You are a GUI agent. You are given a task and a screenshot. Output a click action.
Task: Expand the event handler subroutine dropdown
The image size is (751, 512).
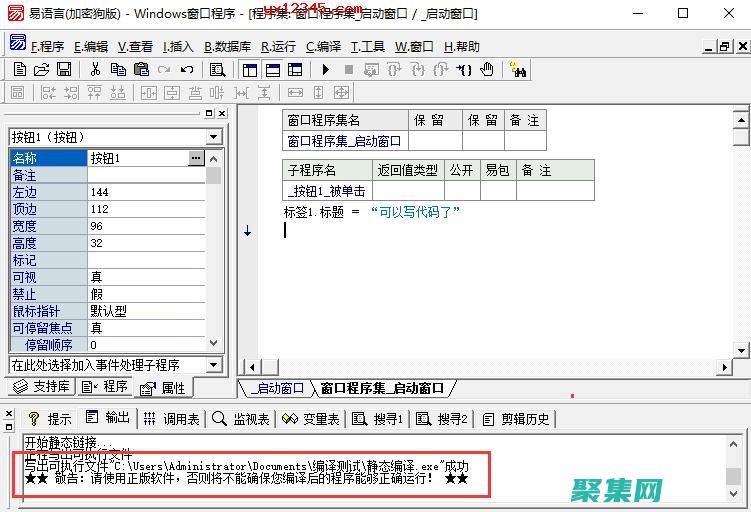[214, 365]
